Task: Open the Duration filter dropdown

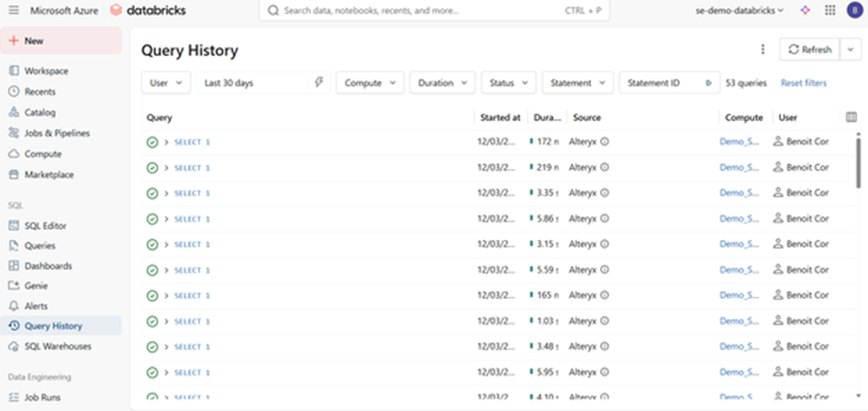Action: point(442,83)
